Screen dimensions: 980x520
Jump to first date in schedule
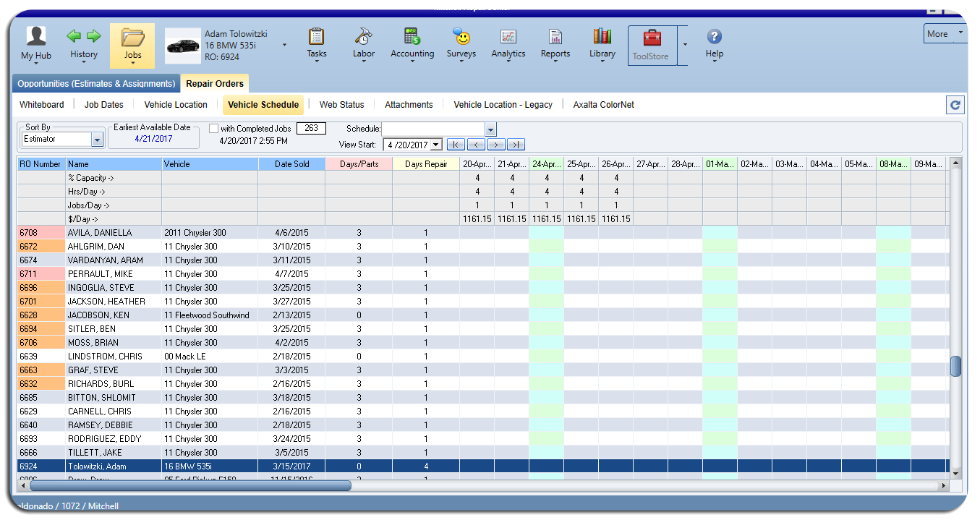455,145
